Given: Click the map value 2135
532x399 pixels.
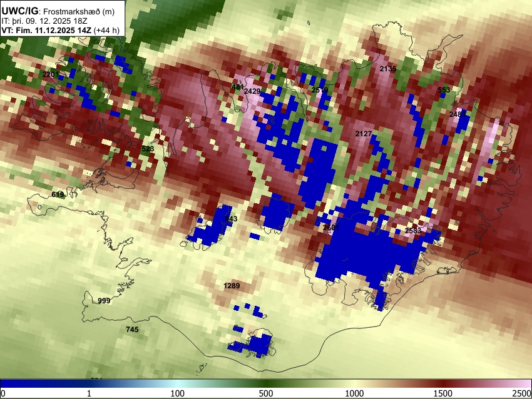Looking at the screenshot, I should [x=388, y=69].
